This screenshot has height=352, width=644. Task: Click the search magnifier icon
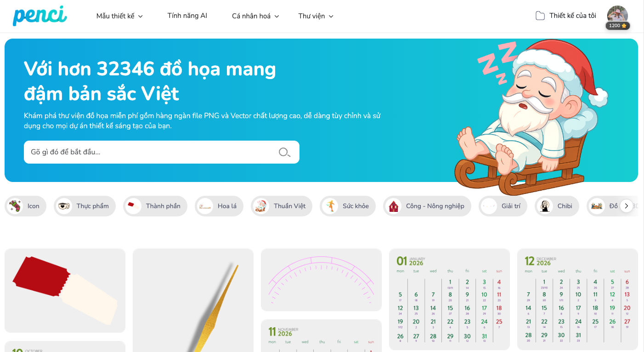pos(284,152)
